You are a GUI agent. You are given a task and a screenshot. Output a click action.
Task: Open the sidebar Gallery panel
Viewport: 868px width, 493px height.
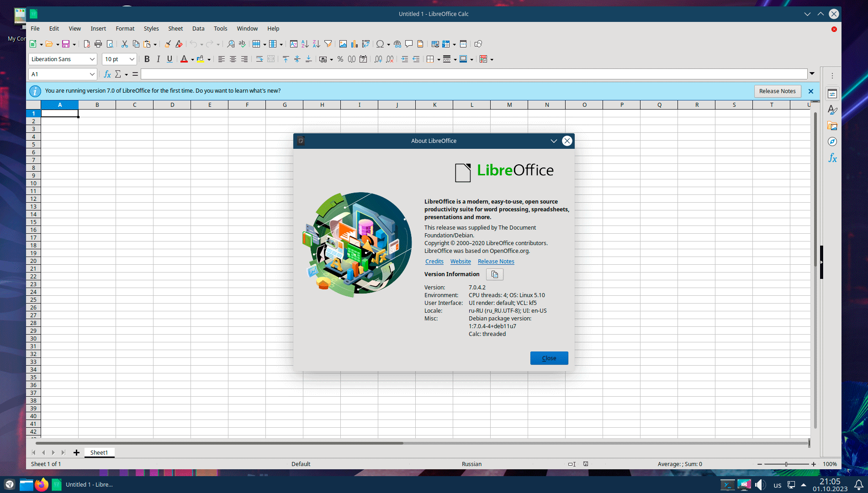tap(832, 126)
